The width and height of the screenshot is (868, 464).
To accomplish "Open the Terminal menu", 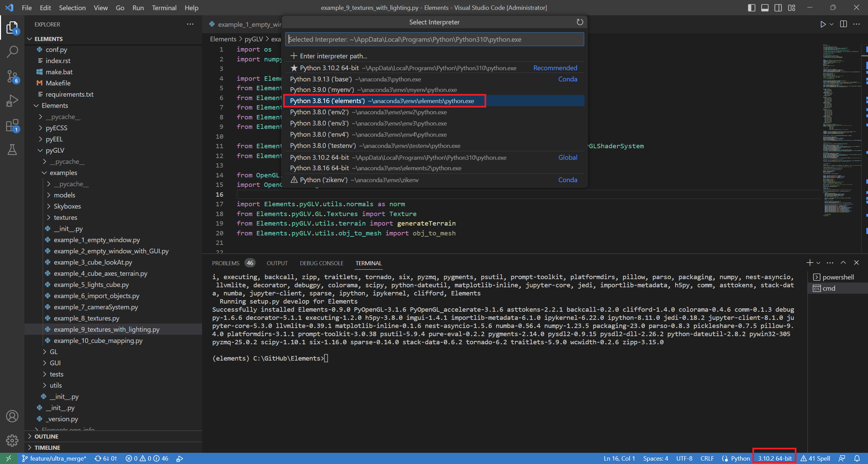I will pyautogui.click(x=164, y=8).
